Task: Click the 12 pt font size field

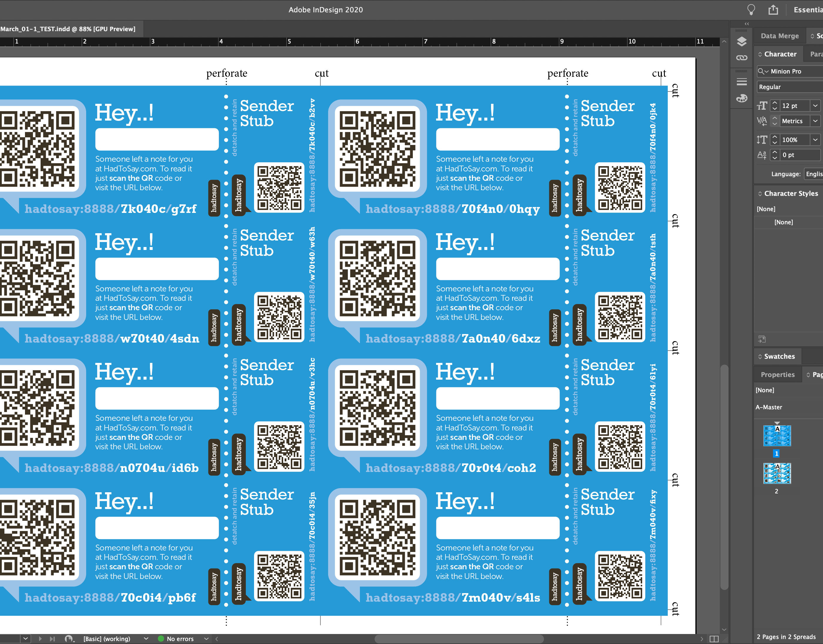Action: 794,106
